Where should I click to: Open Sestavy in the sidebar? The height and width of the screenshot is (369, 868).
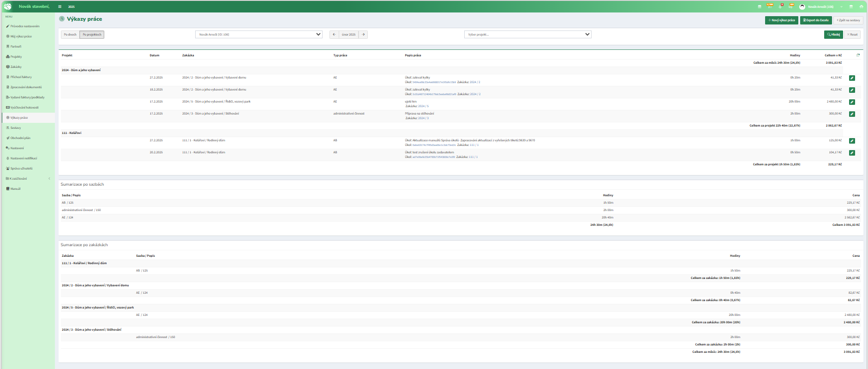28,128
